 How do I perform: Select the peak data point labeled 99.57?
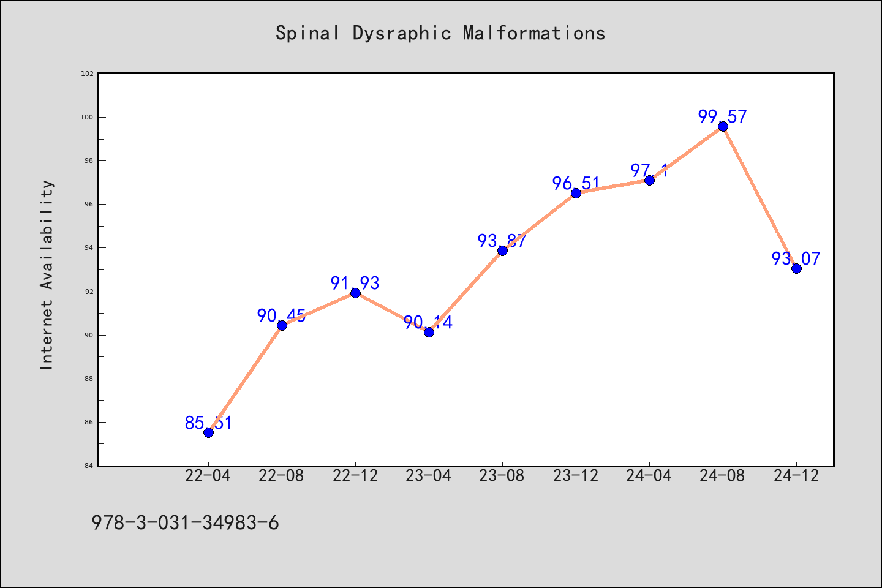click(x=723, y=126)
